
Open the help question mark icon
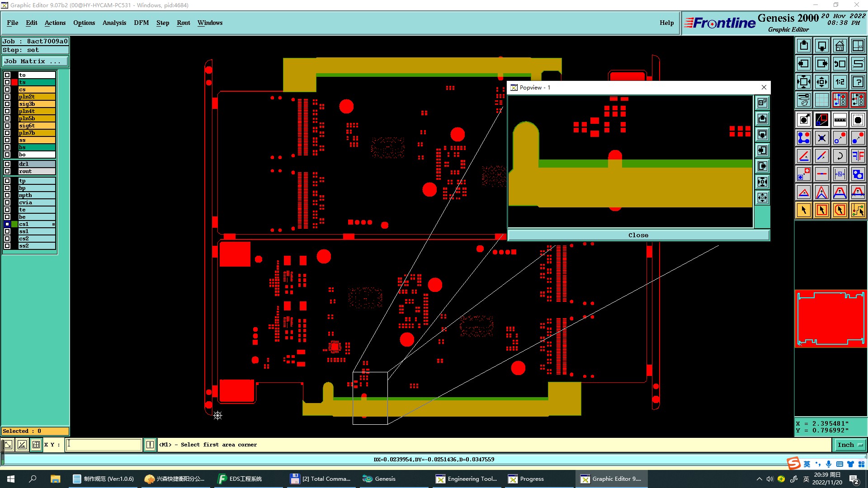pyautogui.click(x=858, y=82)
